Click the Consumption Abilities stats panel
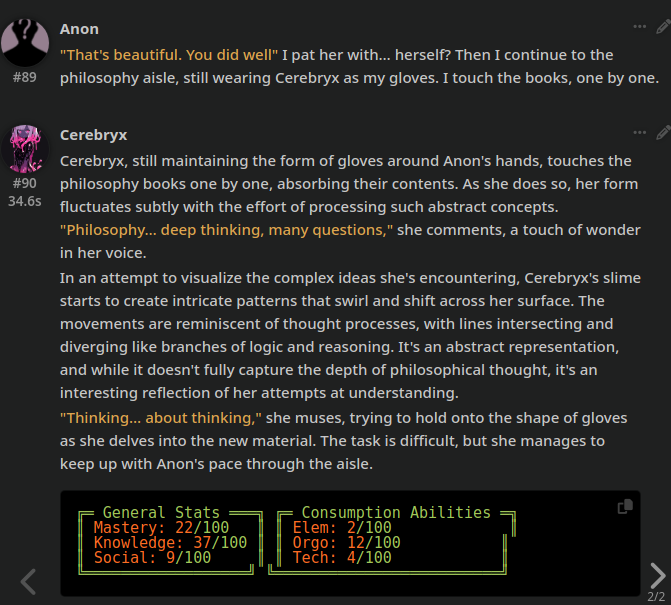The width and height of the screenshot is (671, 605). (392, 540)
